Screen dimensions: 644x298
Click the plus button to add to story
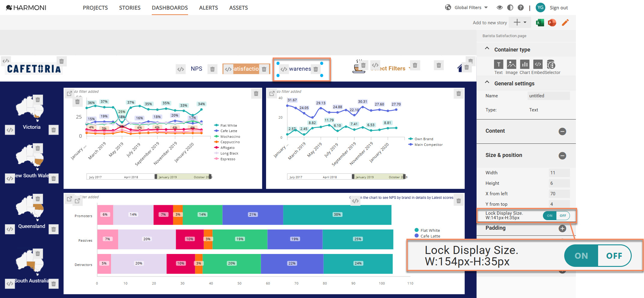517,22
